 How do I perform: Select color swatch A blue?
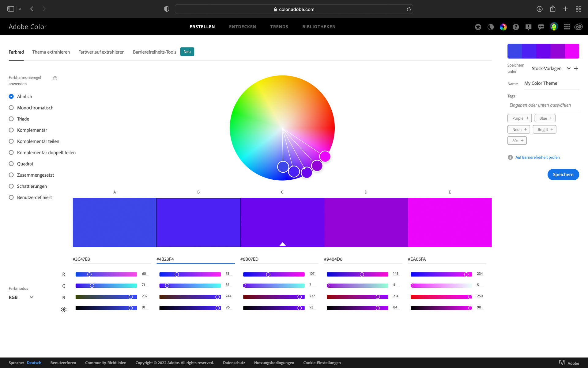coord(115,222)
